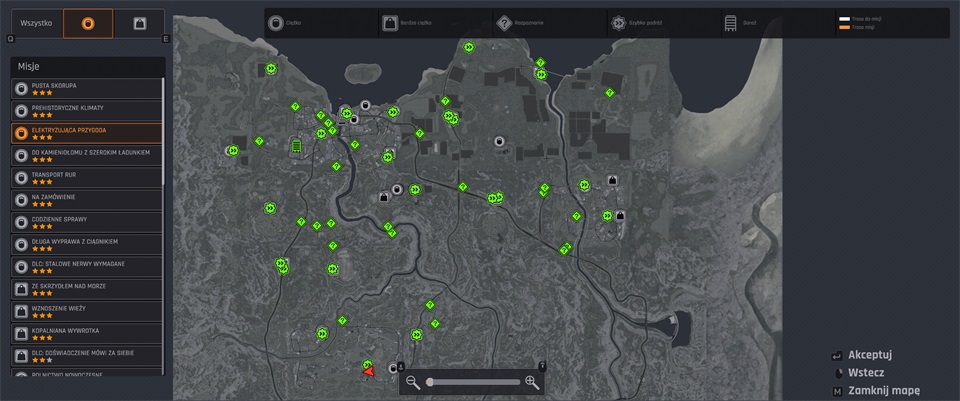Viewport: 960px width, 401px height.
Task: Select the CODZIENNE SPRAWY mission
Action: pos(87,222)
